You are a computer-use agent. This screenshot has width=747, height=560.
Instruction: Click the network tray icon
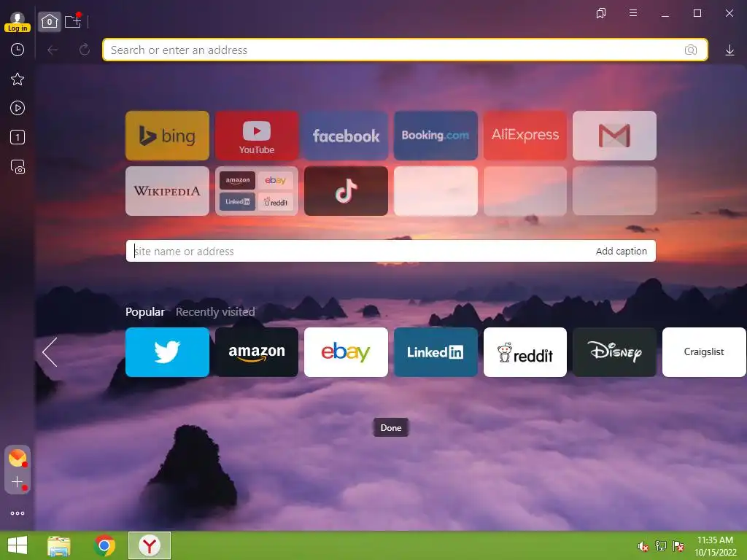click(661, 546)
